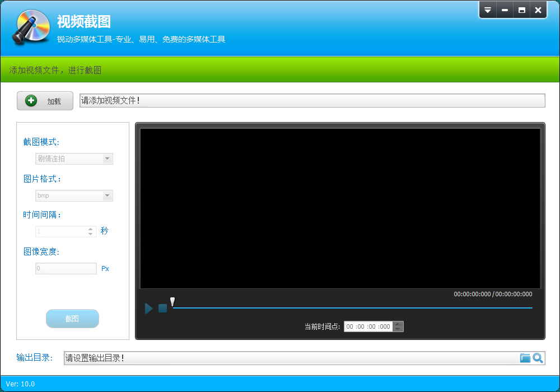Screen dimensions: 560x392
Task: Click the white playhead marker on timeline
Action: coord(172,302)
